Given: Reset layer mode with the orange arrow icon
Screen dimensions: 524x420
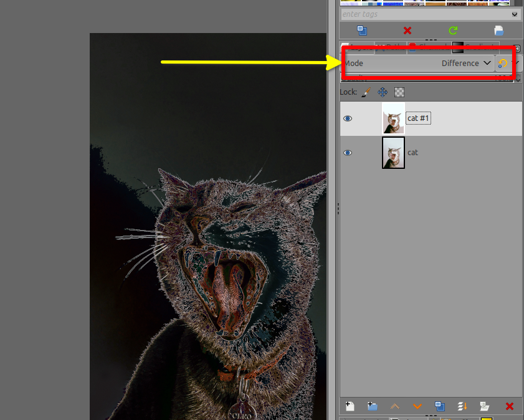Looking at the screenshot, I should [503, 63].
